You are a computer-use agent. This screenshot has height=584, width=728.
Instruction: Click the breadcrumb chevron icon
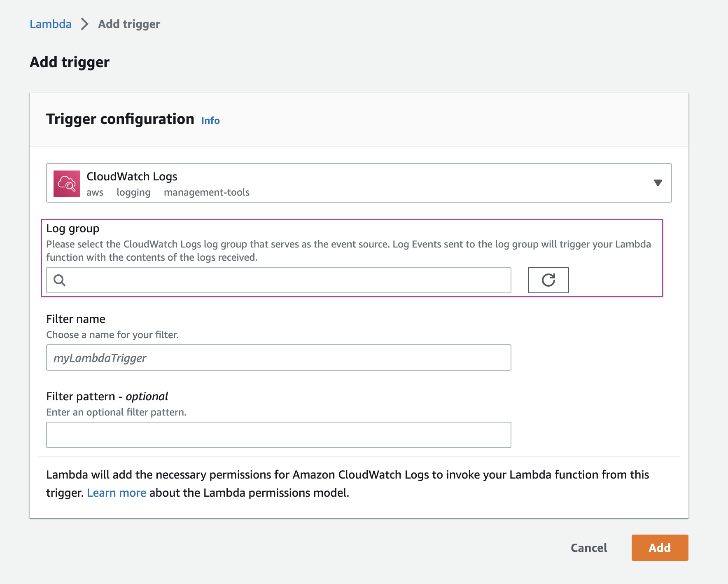84,24
